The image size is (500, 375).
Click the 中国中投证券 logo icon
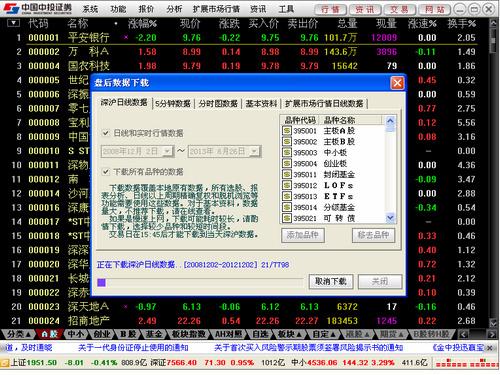coord(10,9)
